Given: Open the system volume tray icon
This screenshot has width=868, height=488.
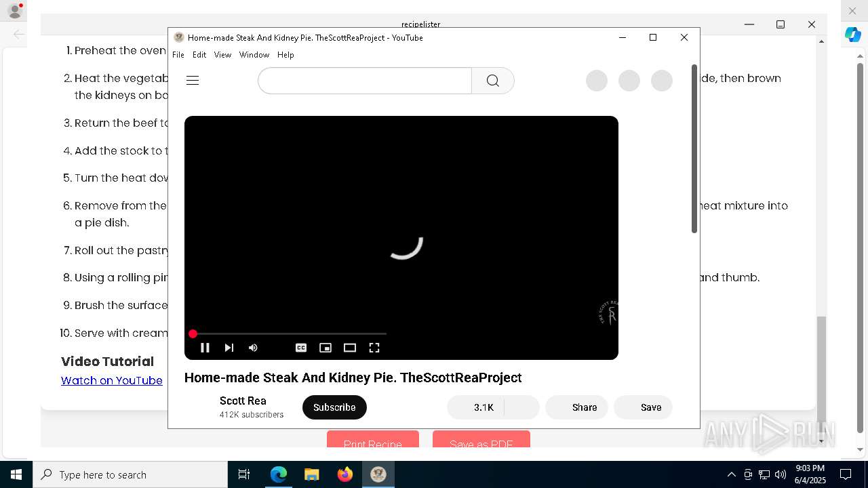Looking at the screenshot, I should pos(781,474).
